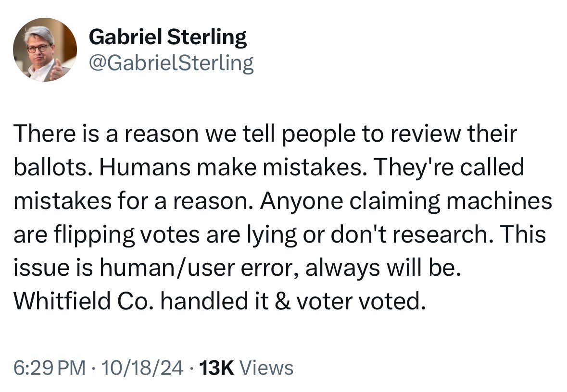
Task: Click the display name Gabriel Sterling
Action: [168, 37]
